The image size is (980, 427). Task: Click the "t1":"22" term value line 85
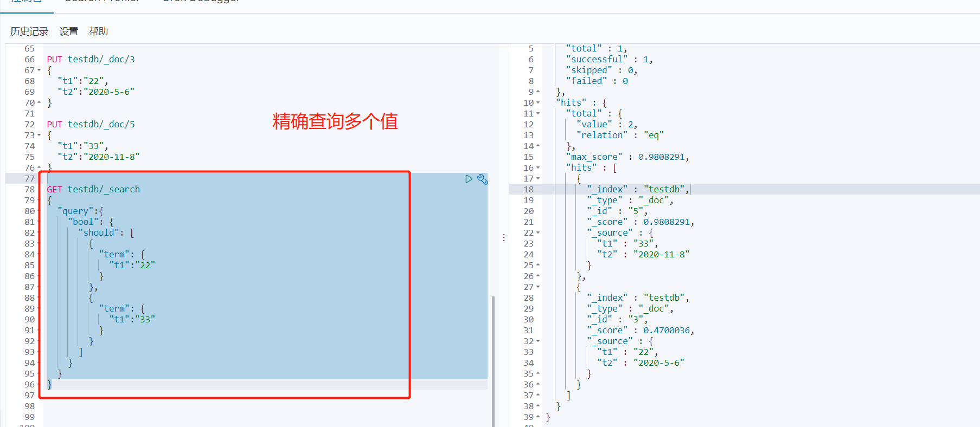(132, 266)
